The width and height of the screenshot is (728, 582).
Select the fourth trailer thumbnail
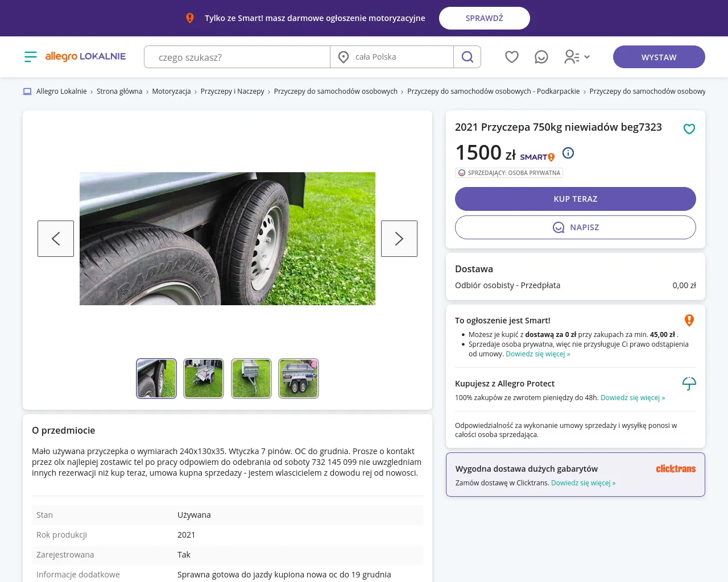click(x=299, y=379)
